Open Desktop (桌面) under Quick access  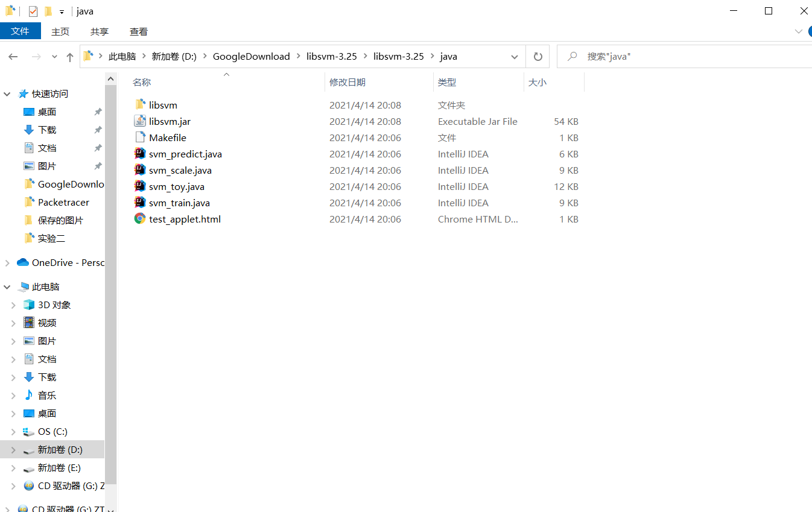coord(47,112)
